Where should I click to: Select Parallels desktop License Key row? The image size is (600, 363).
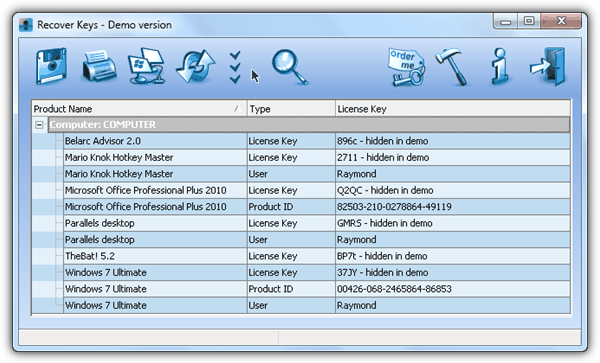tap(316, 223)
